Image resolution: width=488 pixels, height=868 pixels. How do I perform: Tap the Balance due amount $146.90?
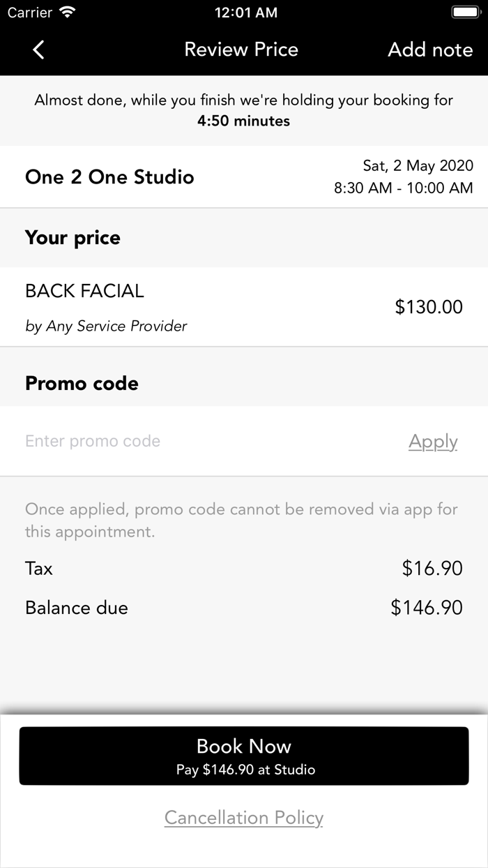coord(426,608)
